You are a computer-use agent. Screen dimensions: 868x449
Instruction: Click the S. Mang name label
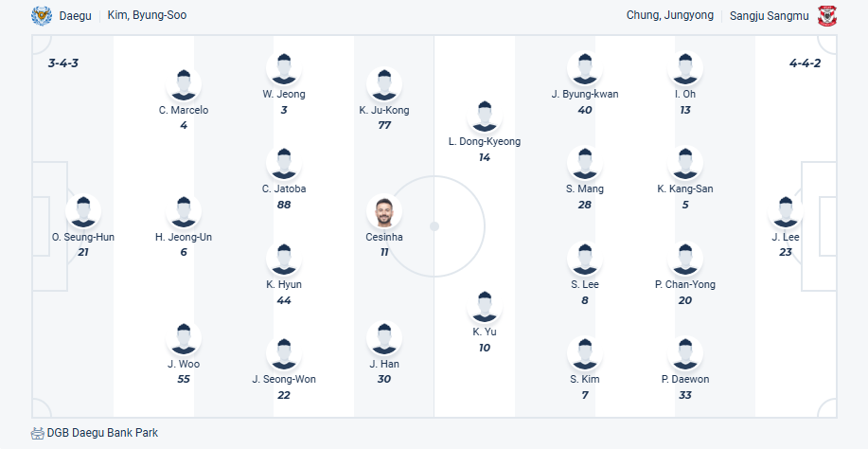(585, 189)
